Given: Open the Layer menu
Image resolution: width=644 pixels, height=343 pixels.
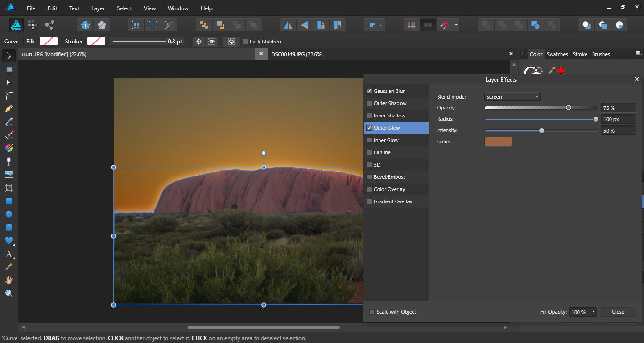Looking at the screenshot, I should pyautogui.click(x=98, y=8).
